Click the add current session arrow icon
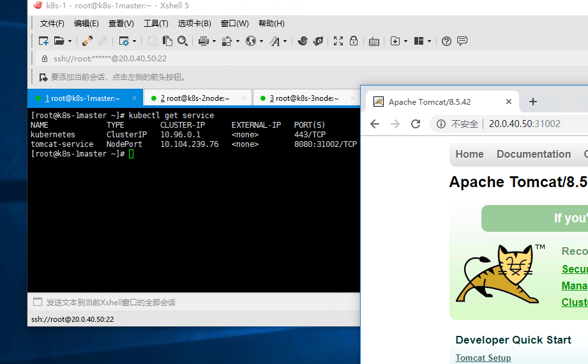 pos(43,77)
